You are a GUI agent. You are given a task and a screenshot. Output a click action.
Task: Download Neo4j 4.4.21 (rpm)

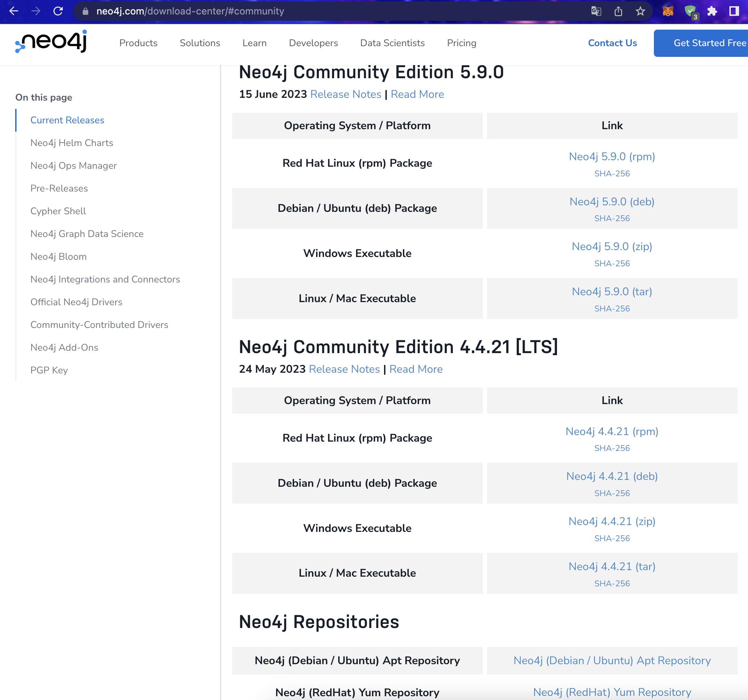[612, 432]
